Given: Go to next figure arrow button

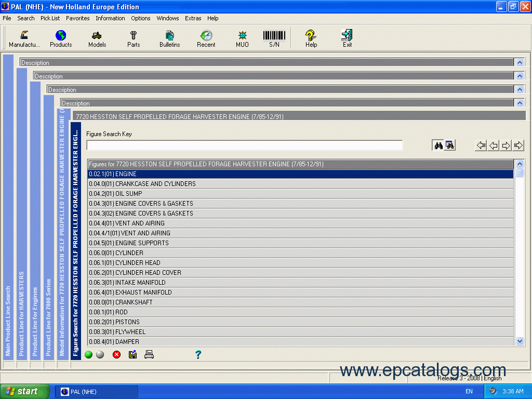Looking at the screenshot, I should (506, 145).
